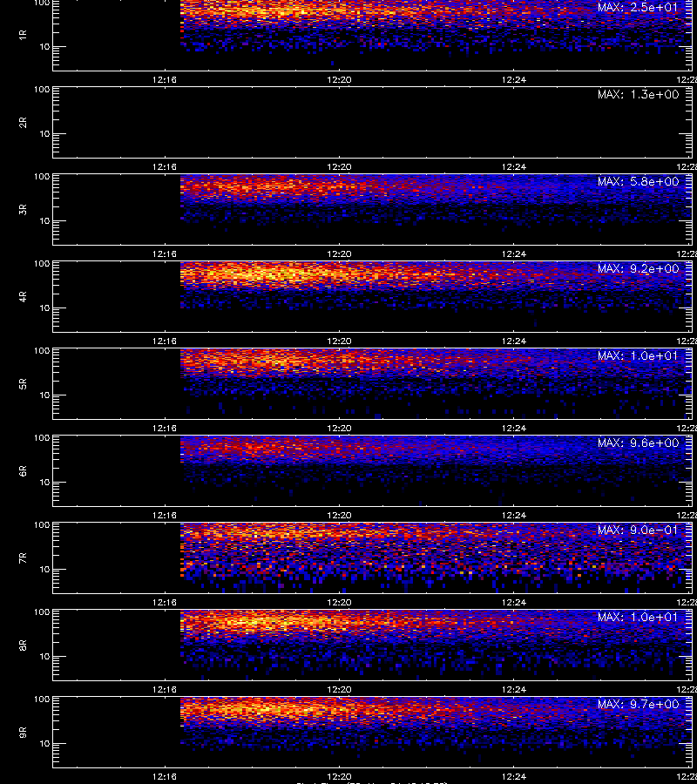Click the 12:20 time tick under panel 5R
The image size is (697, 784).
point(339,428)
